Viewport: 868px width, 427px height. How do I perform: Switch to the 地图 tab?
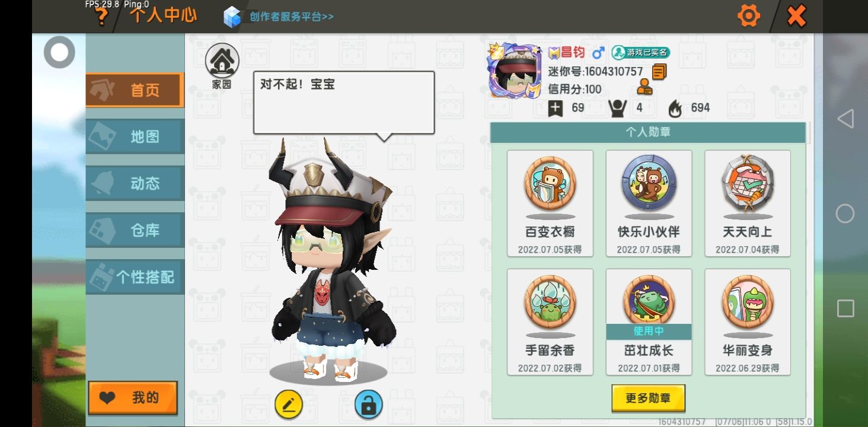pos(135,137)
